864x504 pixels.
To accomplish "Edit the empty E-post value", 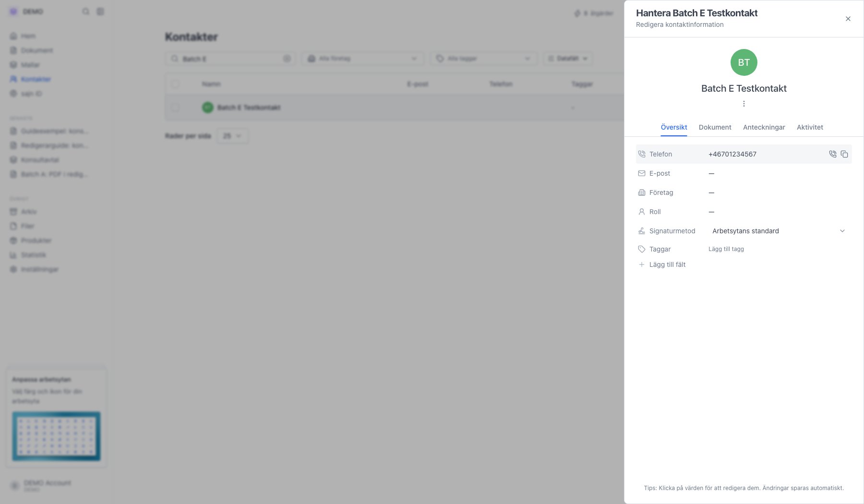I will [x=711, y=173].
